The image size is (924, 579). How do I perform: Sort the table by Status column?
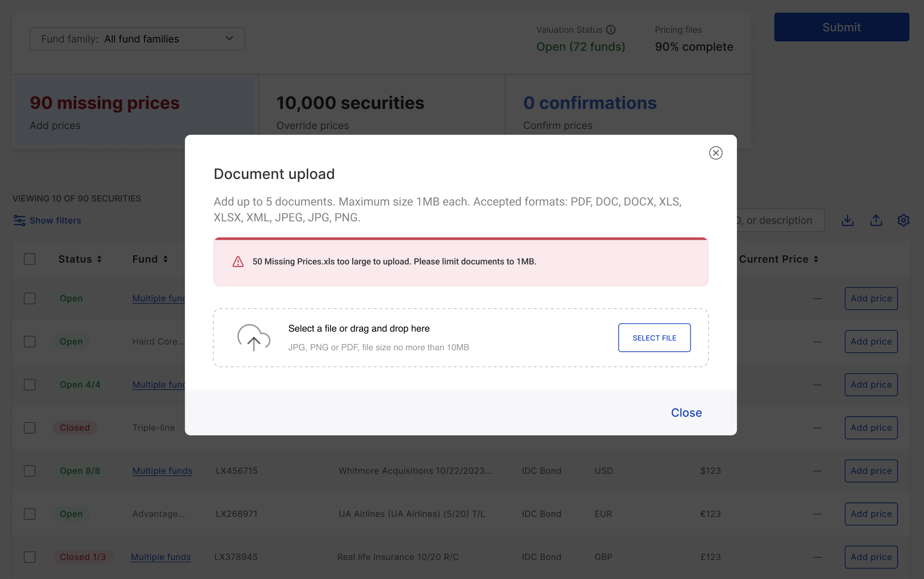point(80,259)
